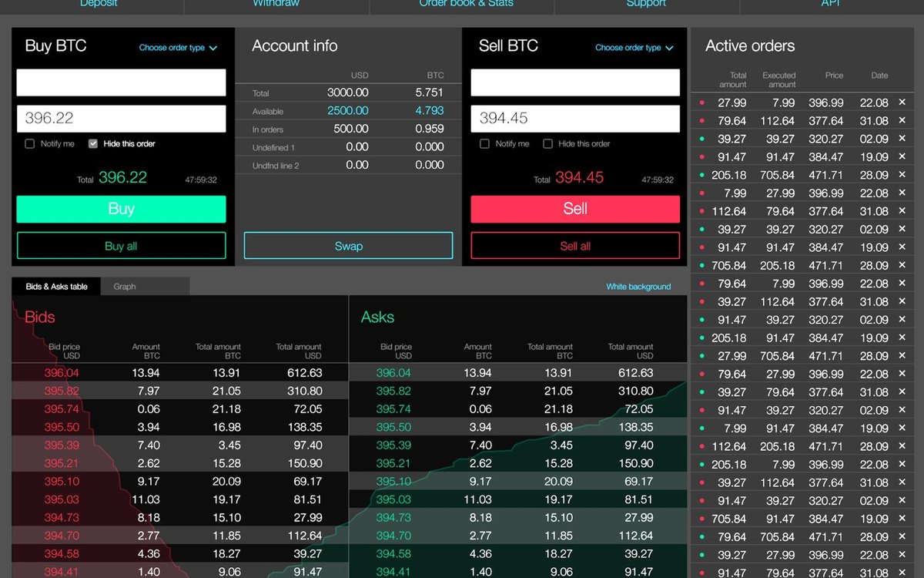924x578 pixels.
Task: Click Available USD value 2500.00
Action: 348,111
